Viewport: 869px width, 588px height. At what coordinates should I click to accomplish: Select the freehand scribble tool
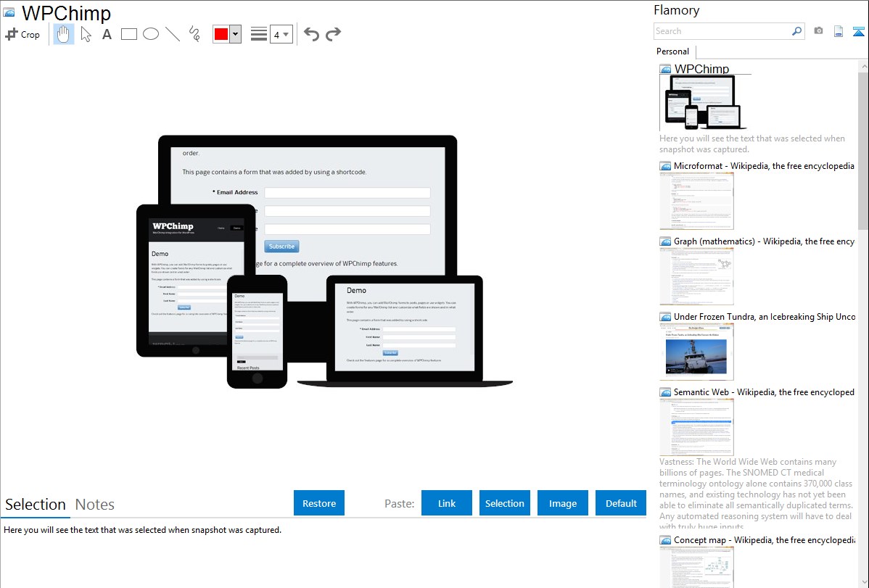[x=194, y=34]
